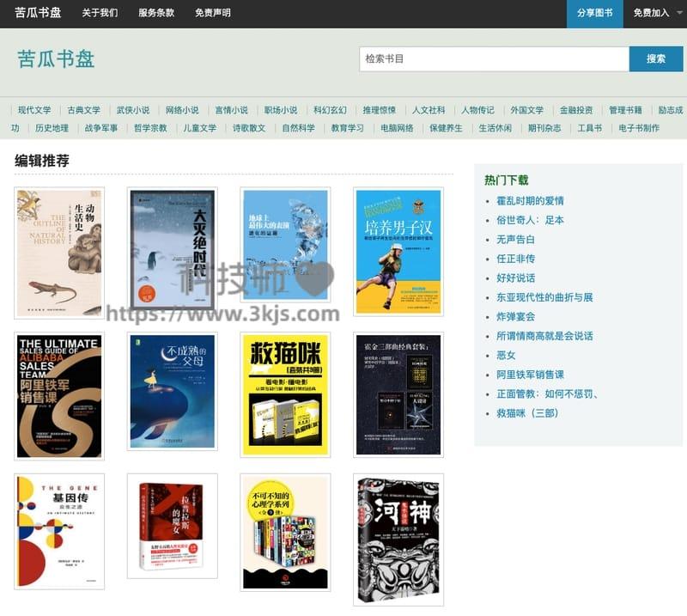
Task: Select the 电子书制作 category
Action: click(639, 128)
